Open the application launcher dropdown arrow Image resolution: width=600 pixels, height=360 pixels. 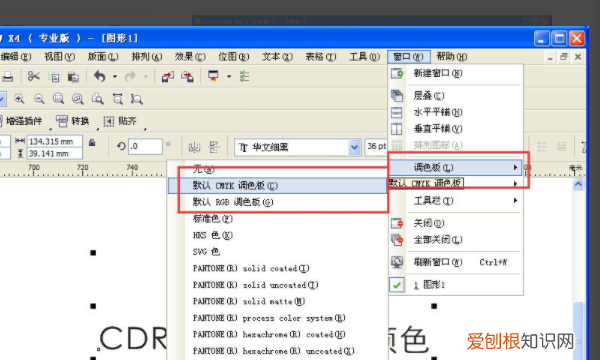coord(229,77)
